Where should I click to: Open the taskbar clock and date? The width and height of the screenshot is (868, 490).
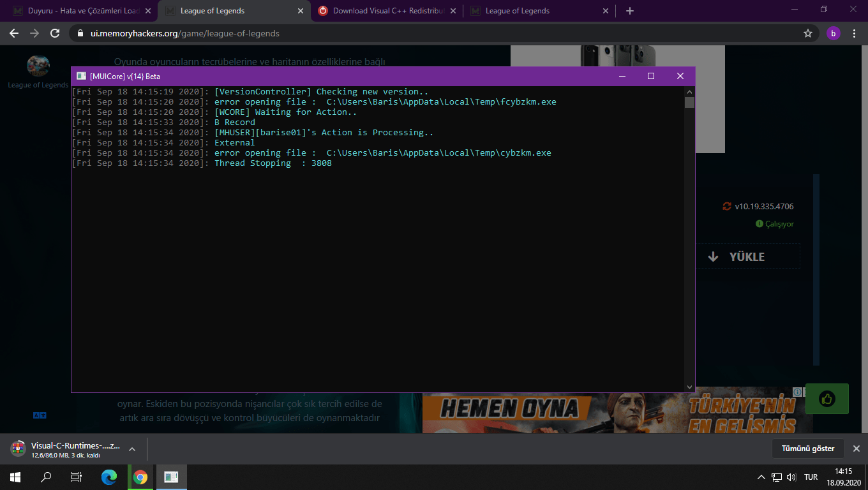coord(844,477)
